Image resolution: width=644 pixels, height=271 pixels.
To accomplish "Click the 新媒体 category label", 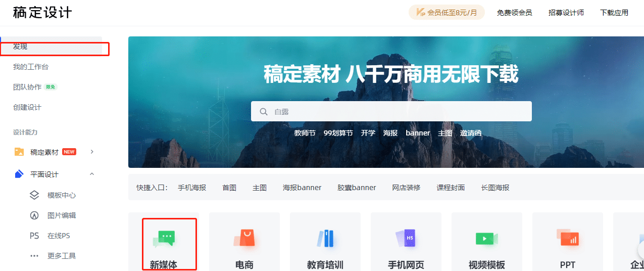I will point(164,265).
